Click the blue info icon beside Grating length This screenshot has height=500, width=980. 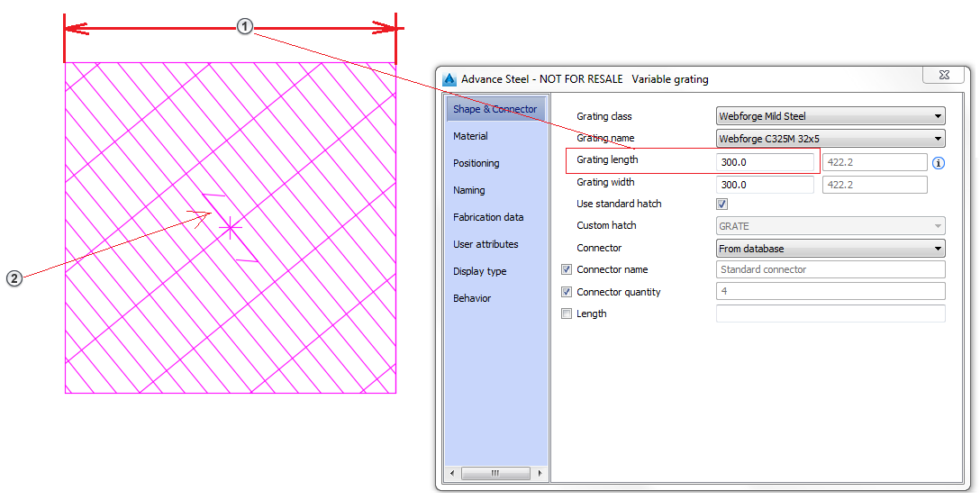point(939,163)
